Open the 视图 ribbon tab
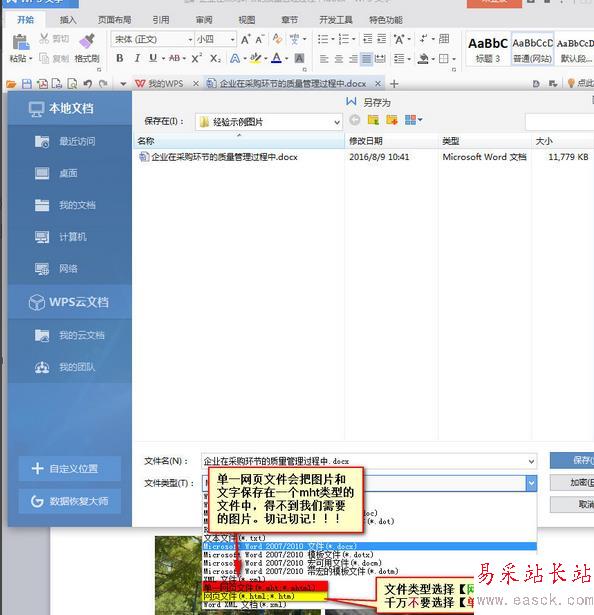This screenshot has width=594, height=615. point(246,20)
